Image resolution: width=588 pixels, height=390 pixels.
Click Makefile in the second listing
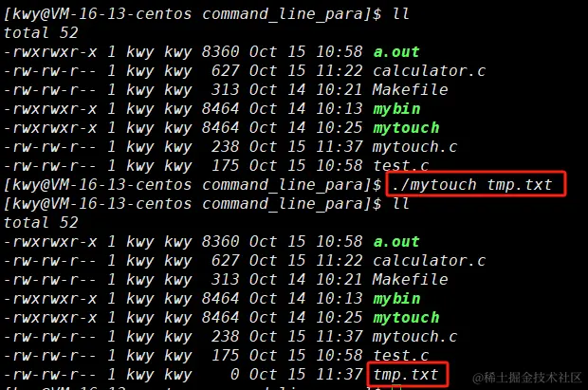[x=411, y=280]
